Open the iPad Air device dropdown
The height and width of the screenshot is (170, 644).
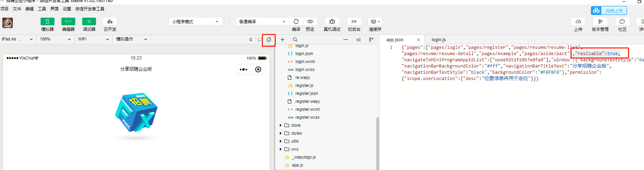[17, 39]
